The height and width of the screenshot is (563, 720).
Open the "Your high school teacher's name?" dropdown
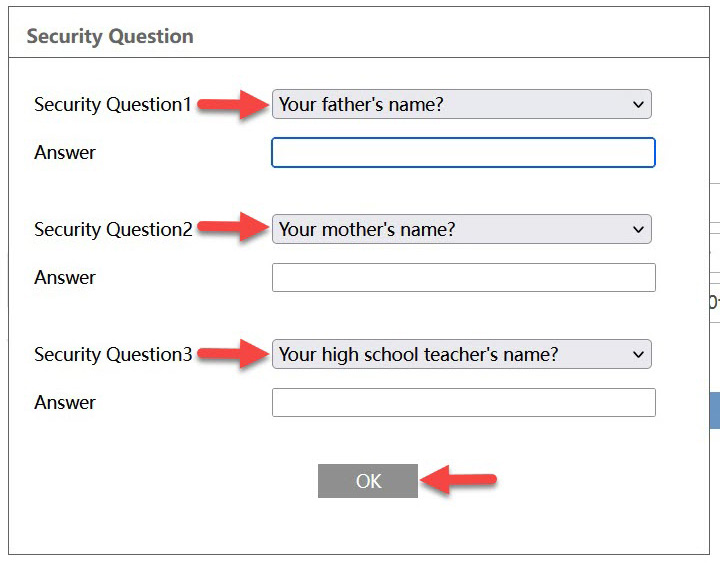click(x=460, y=354)
